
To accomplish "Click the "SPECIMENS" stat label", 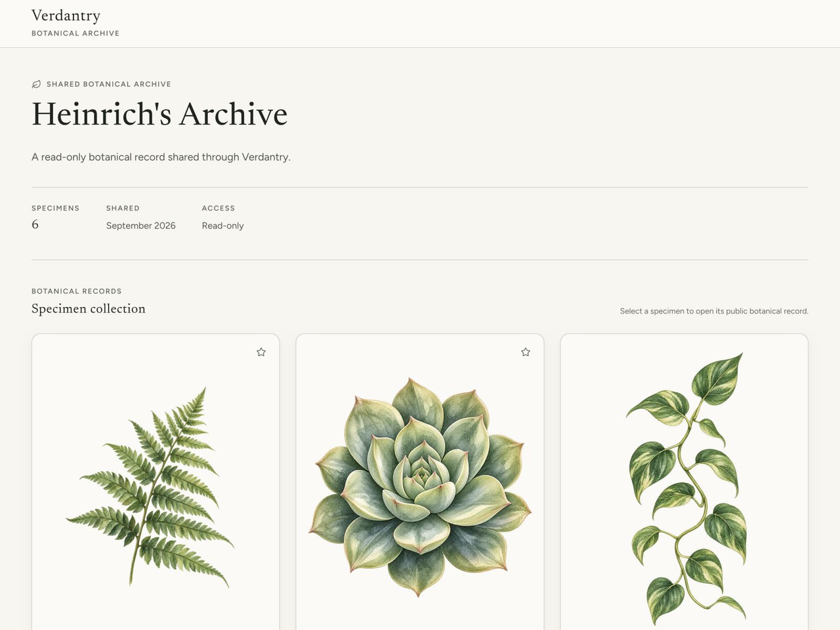I will [x=56, y=208].
